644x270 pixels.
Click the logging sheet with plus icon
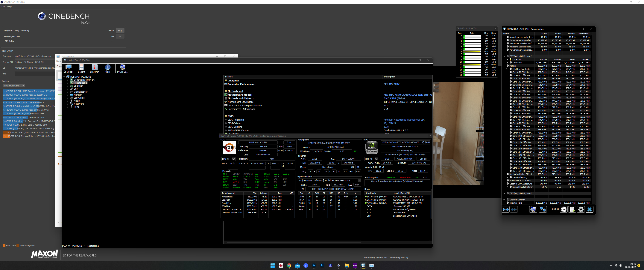tap(572, 209)
